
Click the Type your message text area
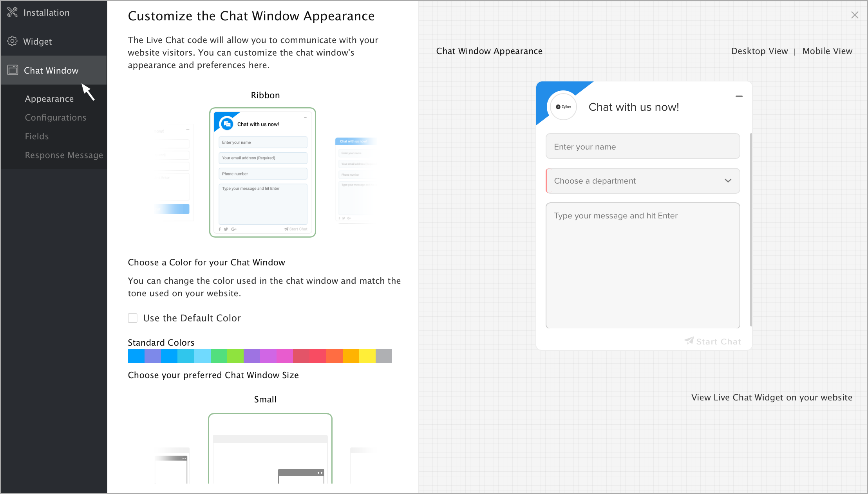(x=643, y=265)
